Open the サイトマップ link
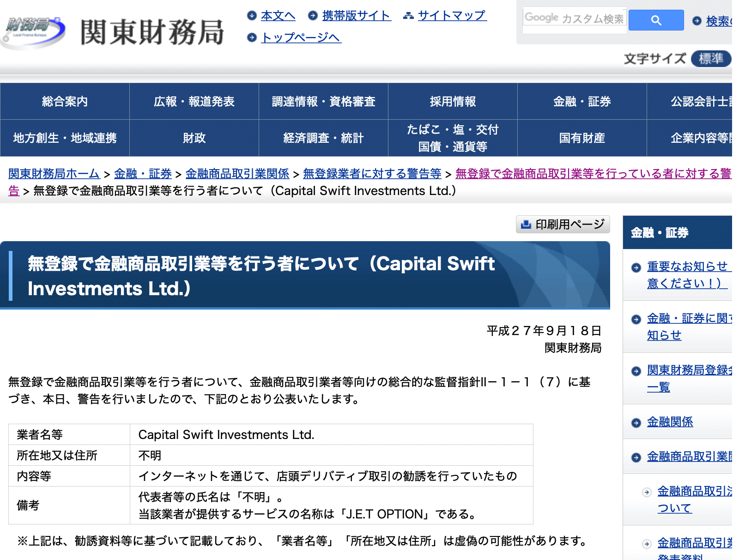Screen dimensions: 739x560 [452, 16]
